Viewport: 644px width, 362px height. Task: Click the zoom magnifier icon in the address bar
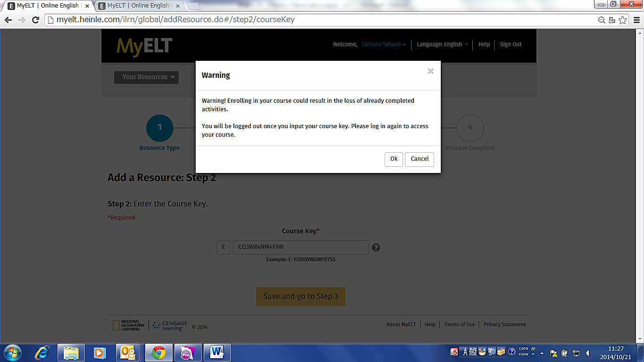(602, 20)
